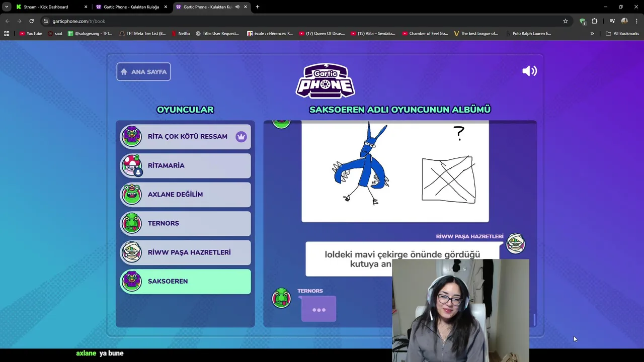This screenshot has width=644, height=362.
Task: Expand hidden bookmarks chevron
Action: coord(592,34)
